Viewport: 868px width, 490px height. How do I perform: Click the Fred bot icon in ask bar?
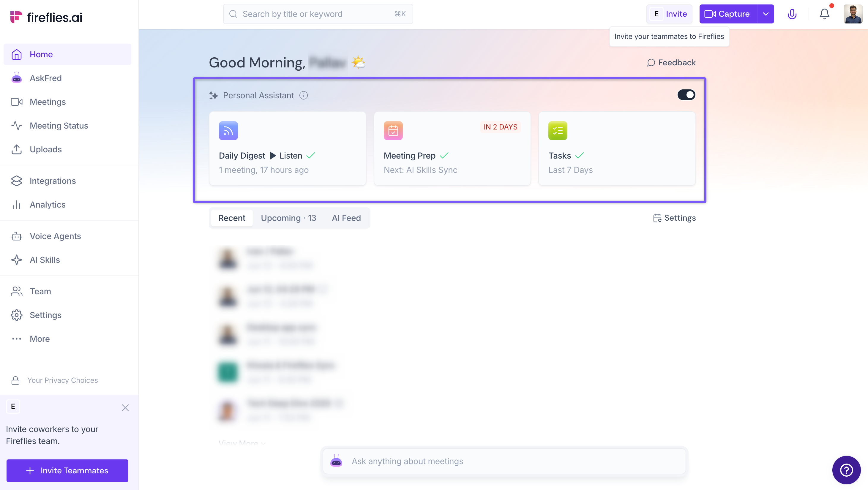click(336, 461)
